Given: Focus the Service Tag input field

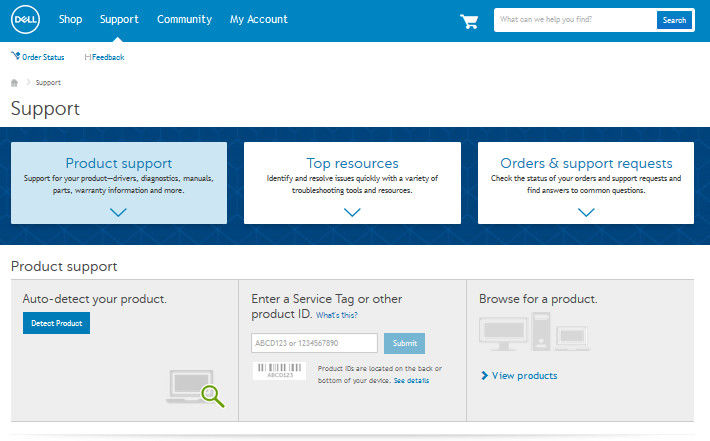Looking at the screenshot, I should click(x=314, y=343).
